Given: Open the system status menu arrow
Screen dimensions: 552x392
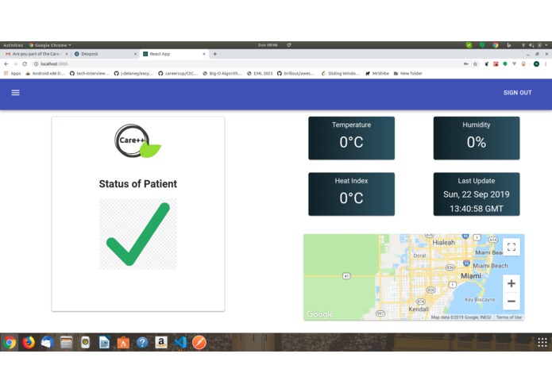Looking at the screenshot, I should point(546,45).
